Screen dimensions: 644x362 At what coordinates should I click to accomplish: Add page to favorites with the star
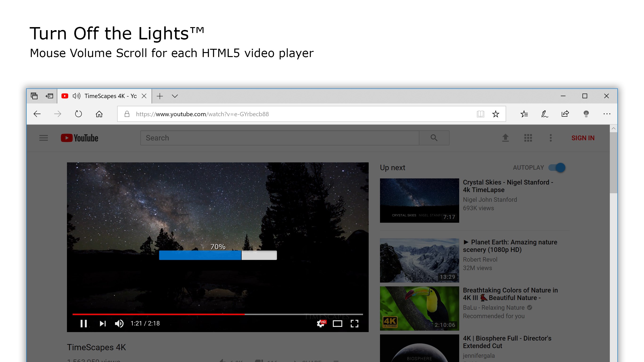[495, 114]
